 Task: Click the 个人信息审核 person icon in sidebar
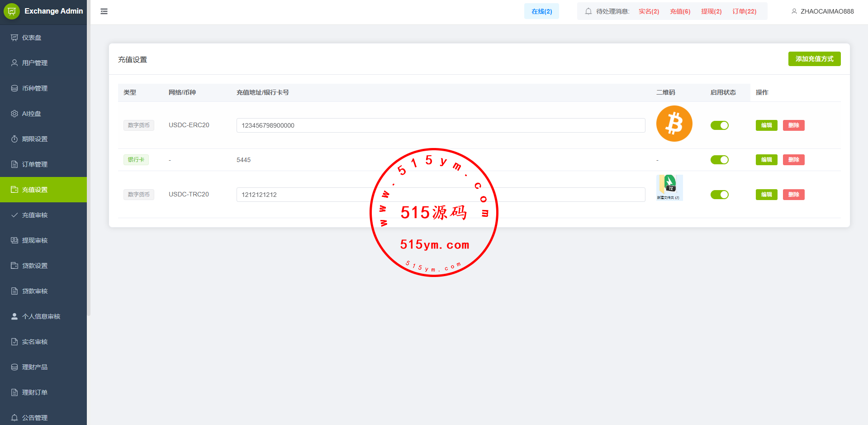click(14, 316)
